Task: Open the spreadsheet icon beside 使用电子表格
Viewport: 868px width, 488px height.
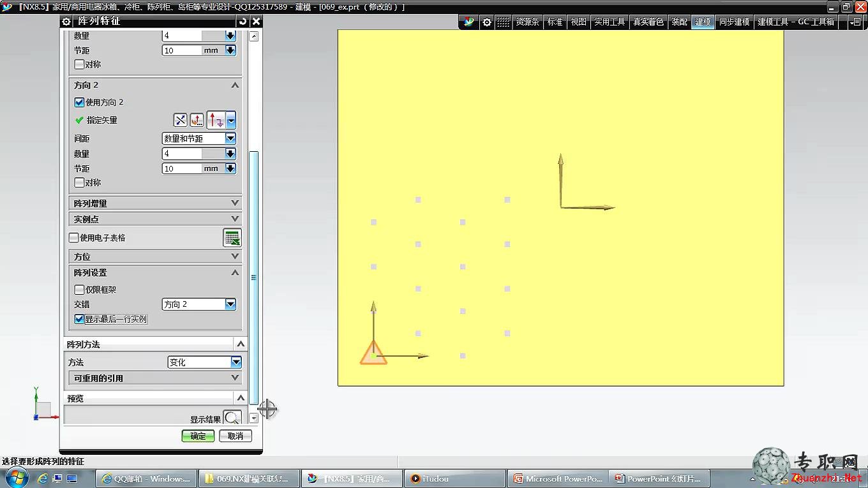Action: tap(232, 237)
